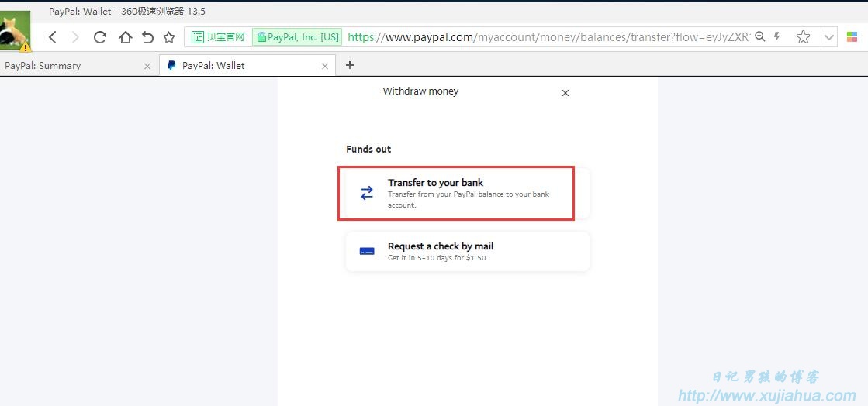Click the favorites star beside undo icon
The width and height of the screenshot is (868, 406).
[169, 37]
